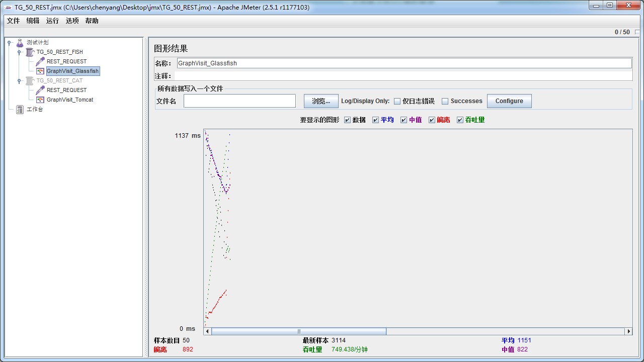Select the disabled TG_50_REST_CAT thread group icon
The image size is (644, 362).
pyautogui.click(x=30, y=80)
